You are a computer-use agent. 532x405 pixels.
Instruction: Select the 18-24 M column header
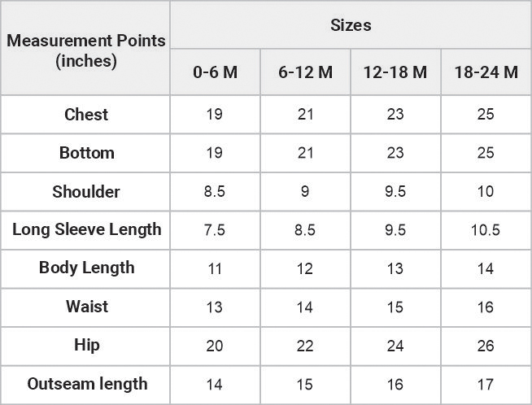pos(486,72)
